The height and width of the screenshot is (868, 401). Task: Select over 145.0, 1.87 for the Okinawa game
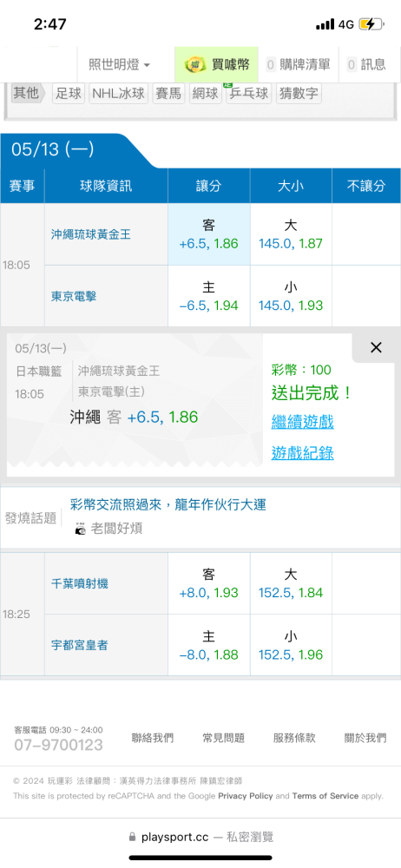click(291, 234)
